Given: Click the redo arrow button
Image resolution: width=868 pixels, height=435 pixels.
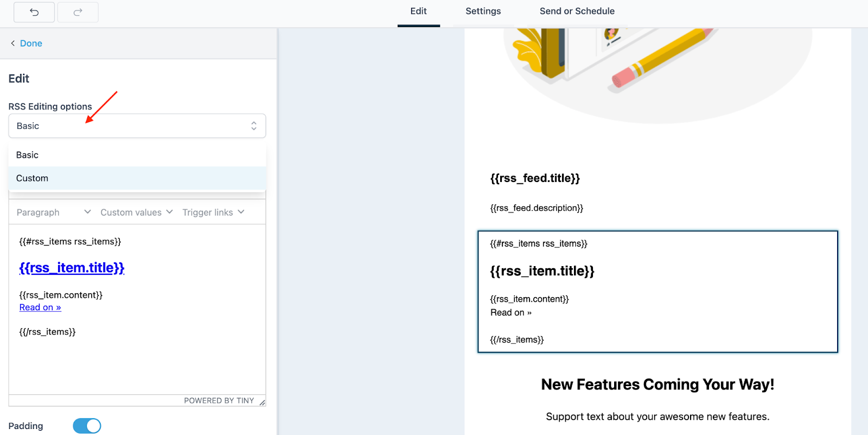Looking at the screenshot, I should point(78,12).
